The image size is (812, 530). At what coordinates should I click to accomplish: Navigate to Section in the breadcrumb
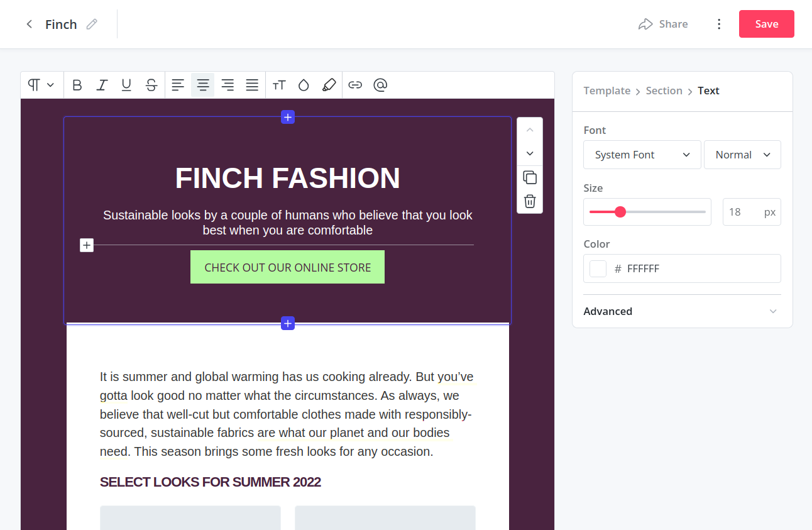tap(664, 91)
